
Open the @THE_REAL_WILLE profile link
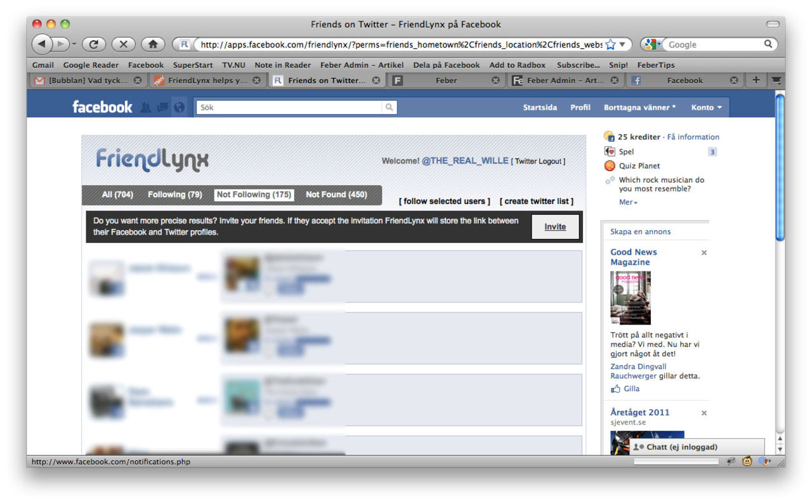(465, 161)
